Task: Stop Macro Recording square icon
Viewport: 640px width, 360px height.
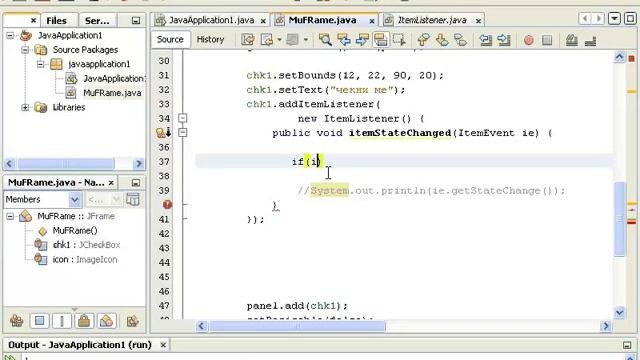Action: pyautogui.click(x=547, y=40)
